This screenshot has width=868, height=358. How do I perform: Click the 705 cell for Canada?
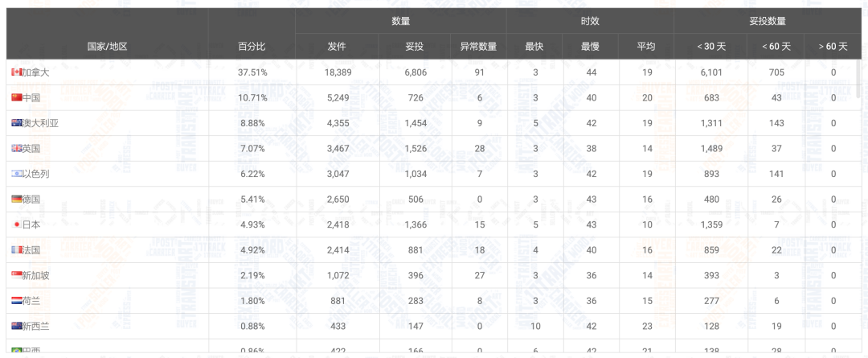pos(776,72)
